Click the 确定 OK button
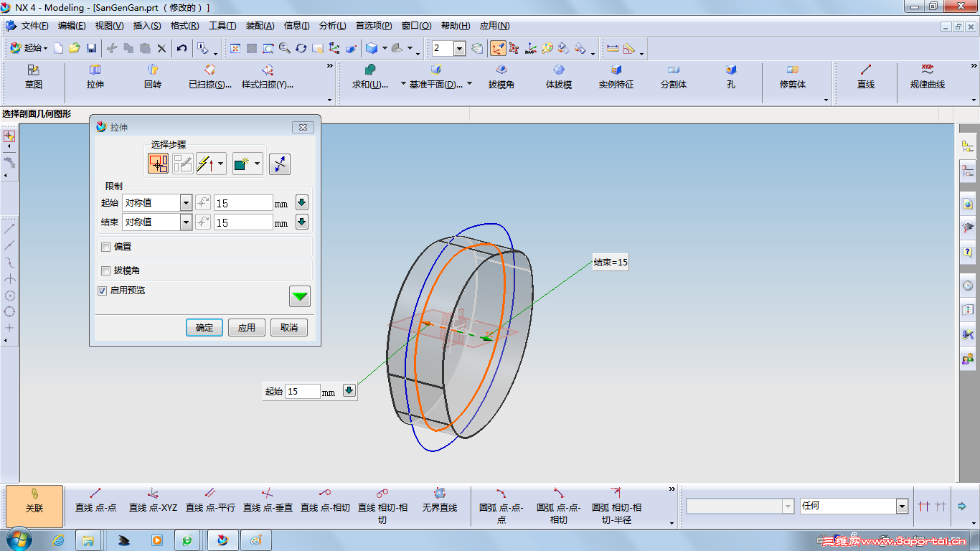This screenshot has width=980, height=551. tap(204, 328)
